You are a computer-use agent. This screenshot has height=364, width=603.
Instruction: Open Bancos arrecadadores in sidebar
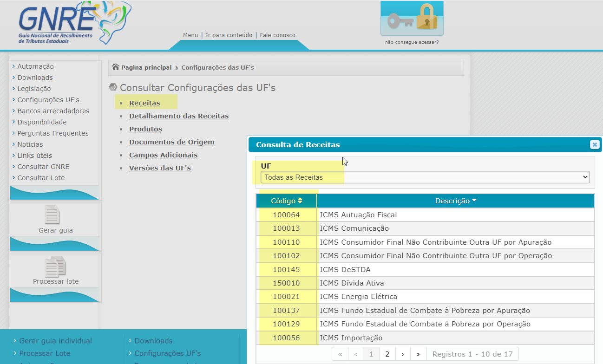click(x=53, y=111)
